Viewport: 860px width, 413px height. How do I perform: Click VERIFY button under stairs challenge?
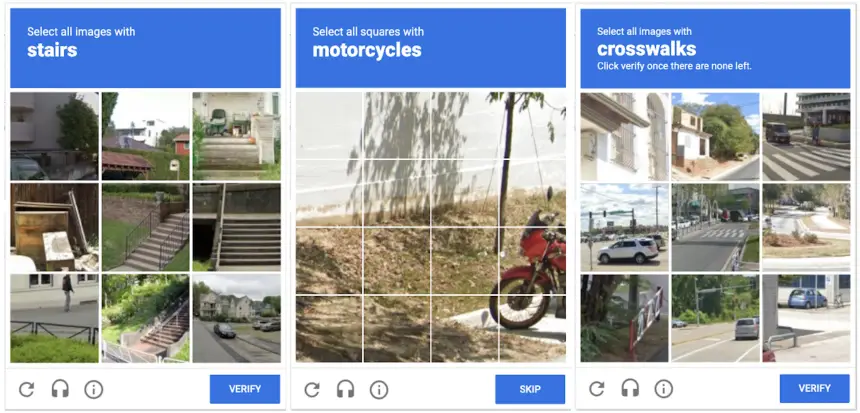pos(245,389)
